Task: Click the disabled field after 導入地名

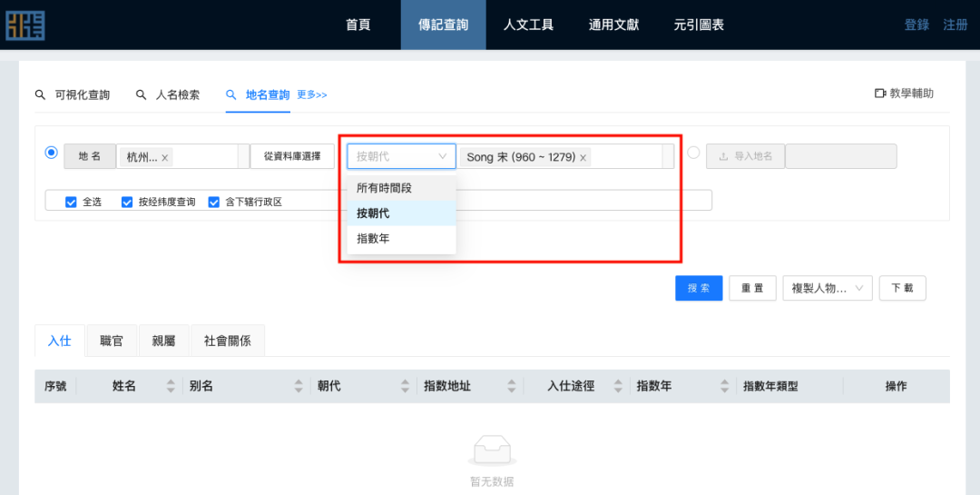Action: (840, 156)
